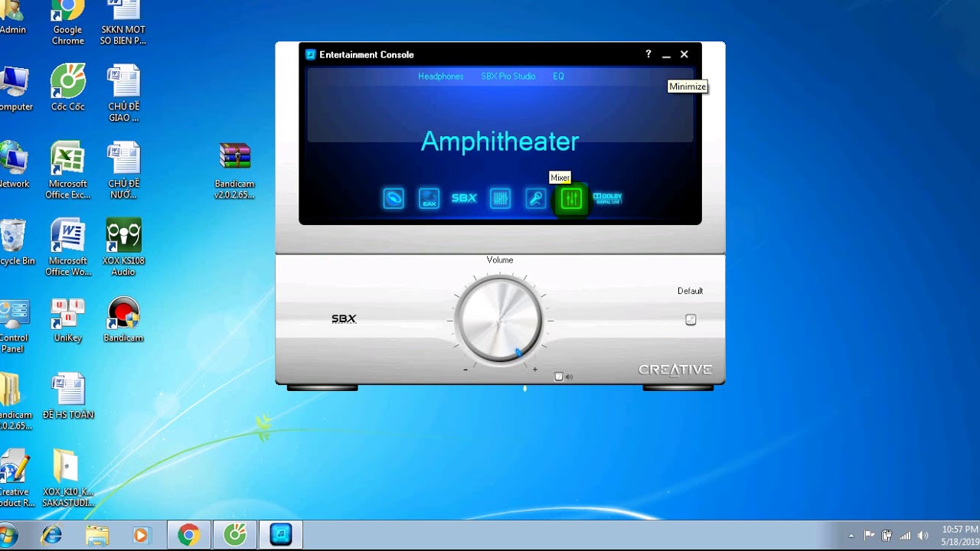Open Windows Media Player from taskbar
This screenshot has width=980, height=551.
[x=141, y=535]
